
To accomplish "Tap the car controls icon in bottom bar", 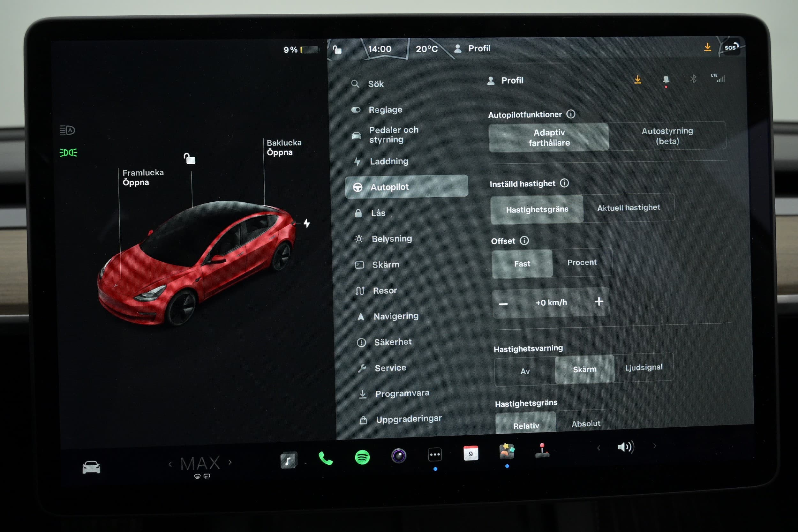I will pyautogui.click(x=91, y=467).
